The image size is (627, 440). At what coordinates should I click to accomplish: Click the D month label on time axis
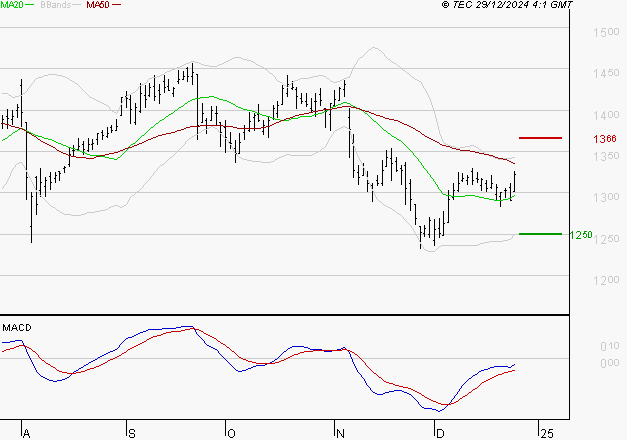click(440, 434)
